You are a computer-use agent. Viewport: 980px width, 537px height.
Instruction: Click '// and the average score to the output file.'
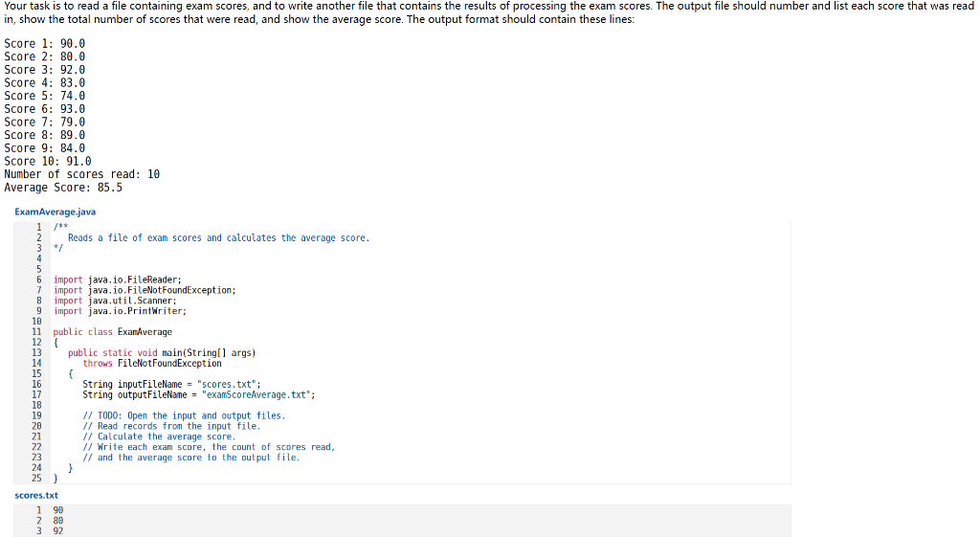(191, 458)
